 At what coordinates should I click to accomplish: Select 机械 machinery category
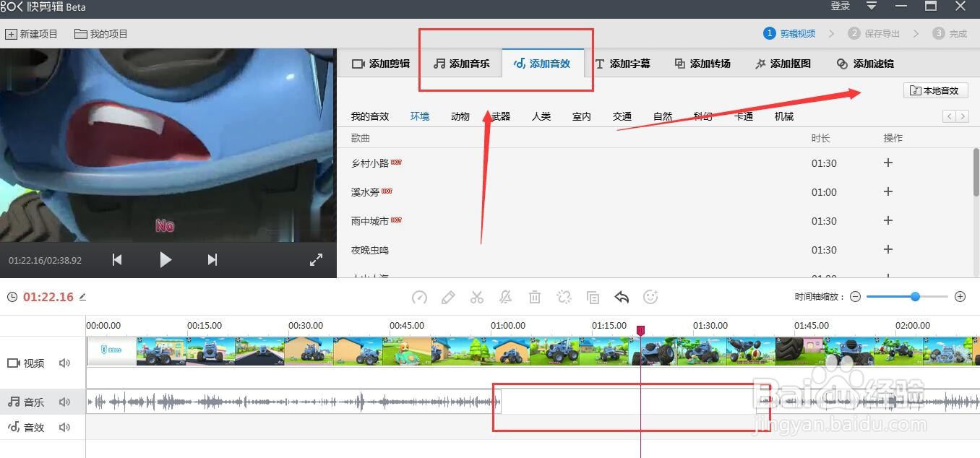click(x=784, y=116)
